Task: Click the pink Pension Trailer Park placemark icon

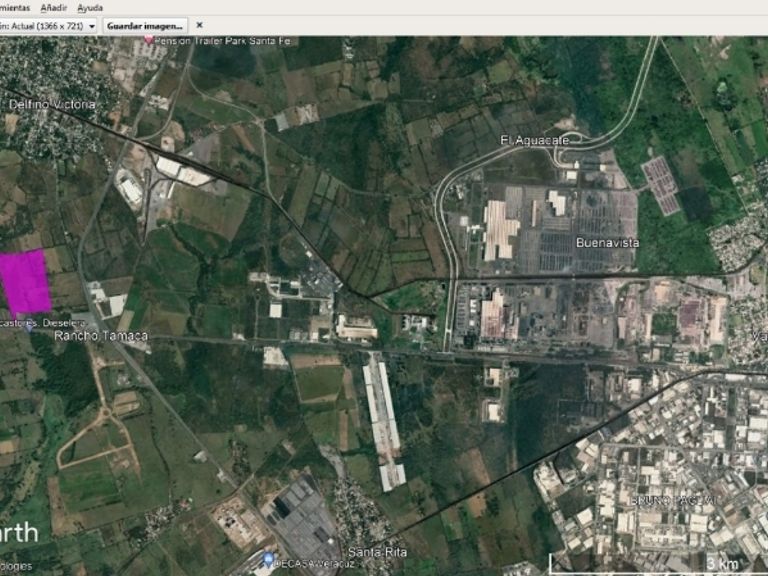Action: pos(149,39)
